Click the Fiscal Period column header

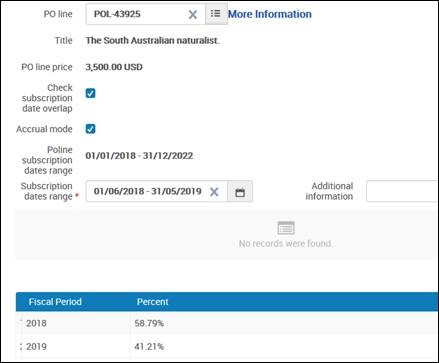coord(55,302)
